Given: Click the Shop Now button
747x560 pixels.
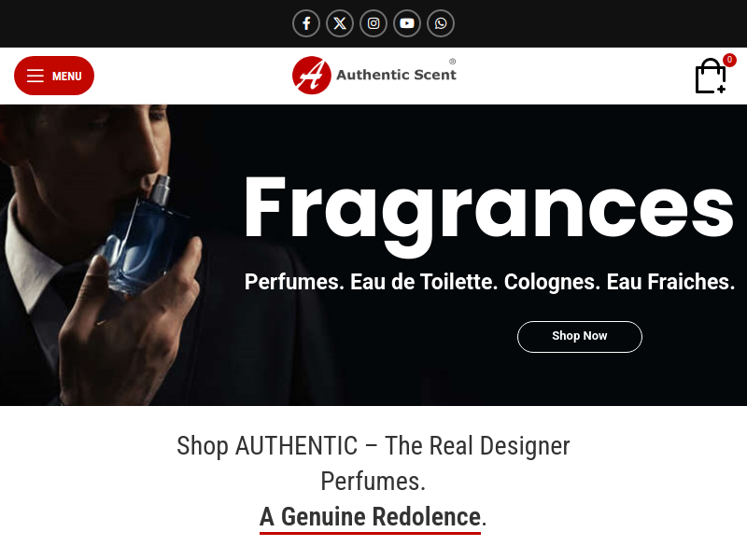Looking at the screenshot, I should point(579,337).
